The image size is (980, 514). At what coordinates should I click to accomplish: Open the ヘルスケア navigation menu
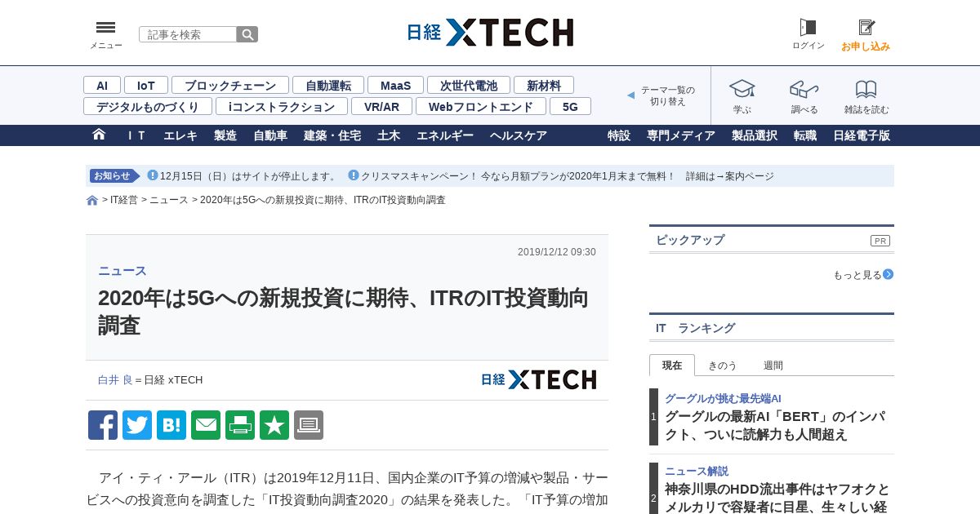click(x=519, y=135)
